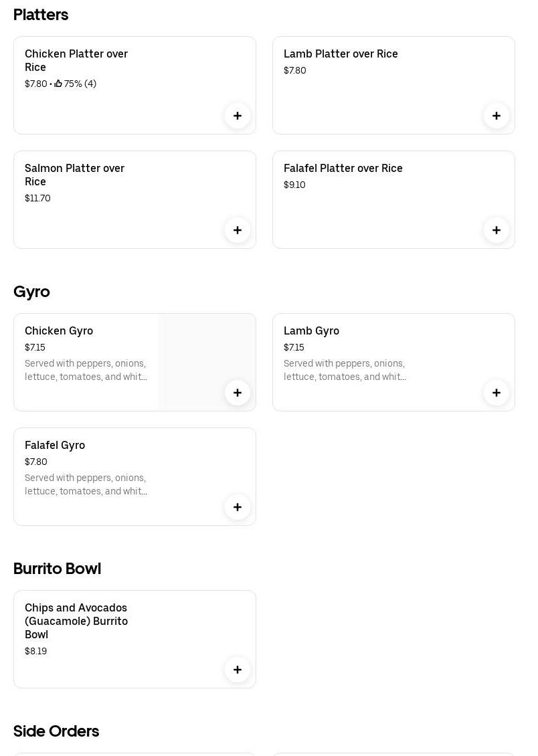The height and width of the screenshot is (756, 538).
Task: Add Lamb Platter over Rice to cart
Action: pos(497,116)
